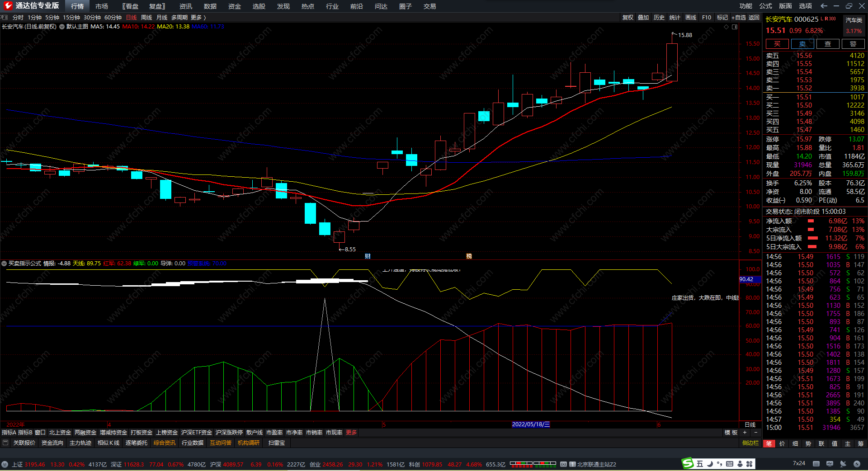Click the punctuation icon in input method bar
The height and width of the screenshot is (471, 868).
click(720, 464)
